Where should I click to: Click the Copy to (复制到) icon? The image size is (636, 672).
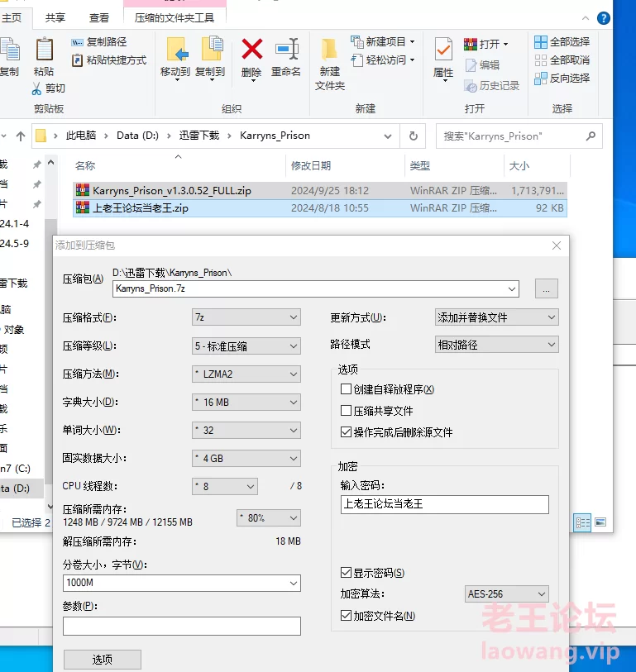[x=211, y=51]
